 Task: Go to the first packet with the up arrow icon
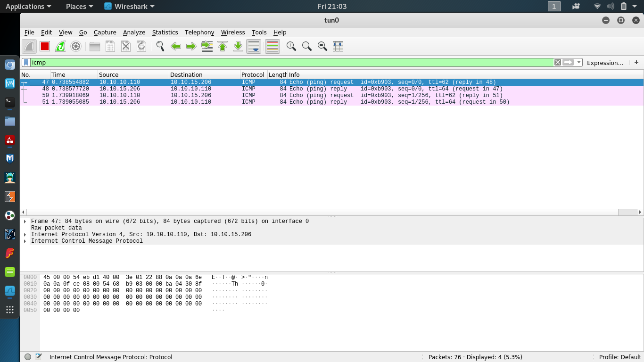point(222,46)
